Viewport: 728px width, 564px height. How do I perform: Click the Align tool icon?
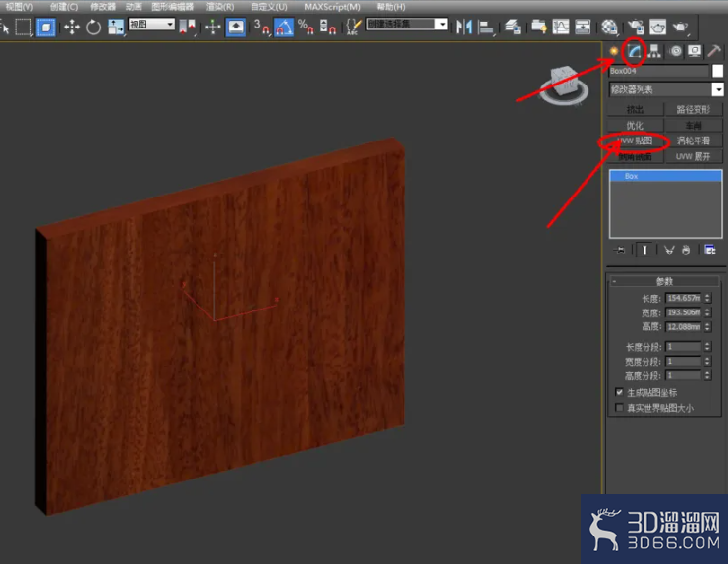[x=486, y=27]
